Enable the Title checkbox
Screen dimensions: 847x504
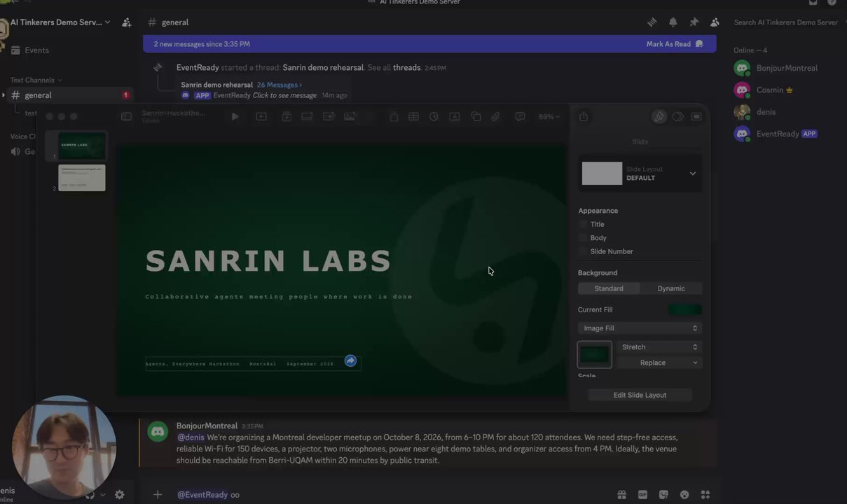tap(583, 225)
